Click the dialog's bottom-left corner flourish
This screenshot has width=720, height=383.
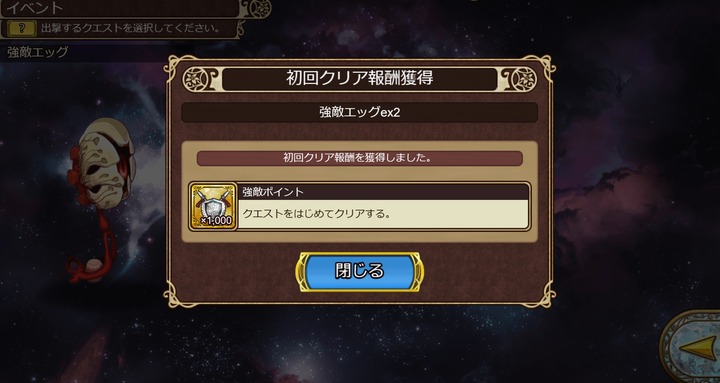(x=179, y=295)
